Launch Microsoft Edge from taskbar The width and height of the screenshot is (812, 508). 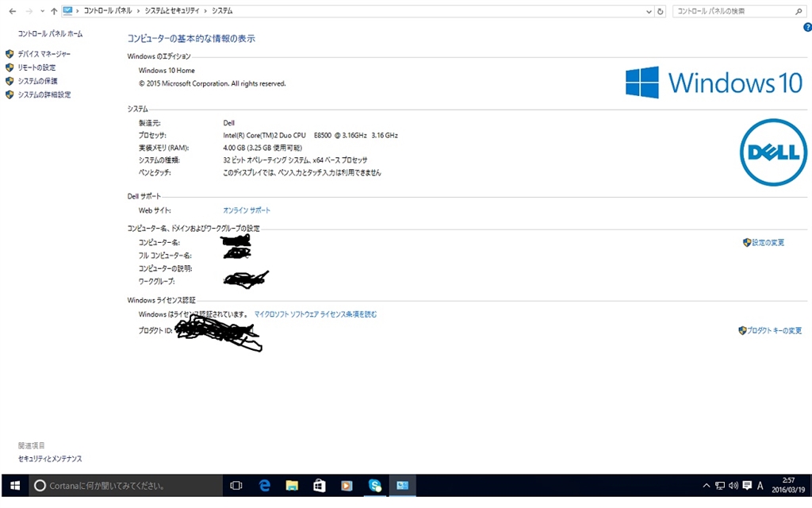click(265, 486)
